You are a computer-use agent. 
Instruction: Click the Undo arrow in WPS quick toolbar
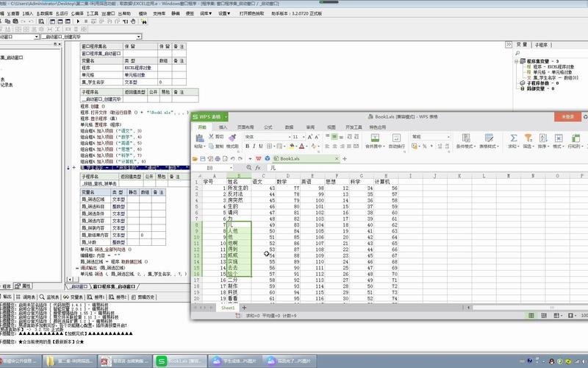[233, 159]
